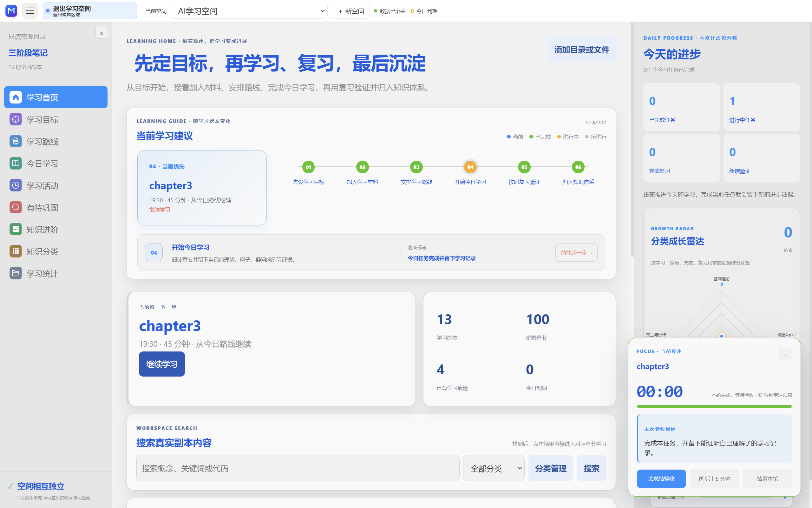Click the 今日任务完成并留下学习记录 text
The image size is (812, 508).
[x=442, y=258]
